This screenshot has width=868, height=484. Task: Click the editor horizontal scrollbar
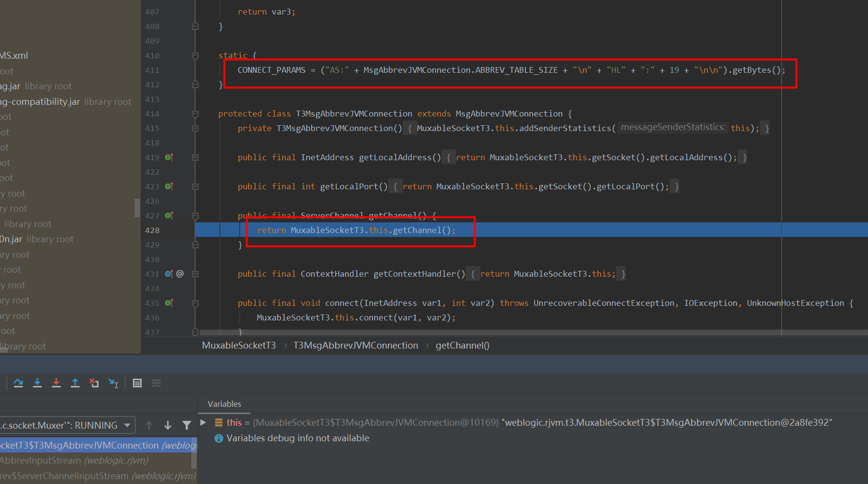534,333
